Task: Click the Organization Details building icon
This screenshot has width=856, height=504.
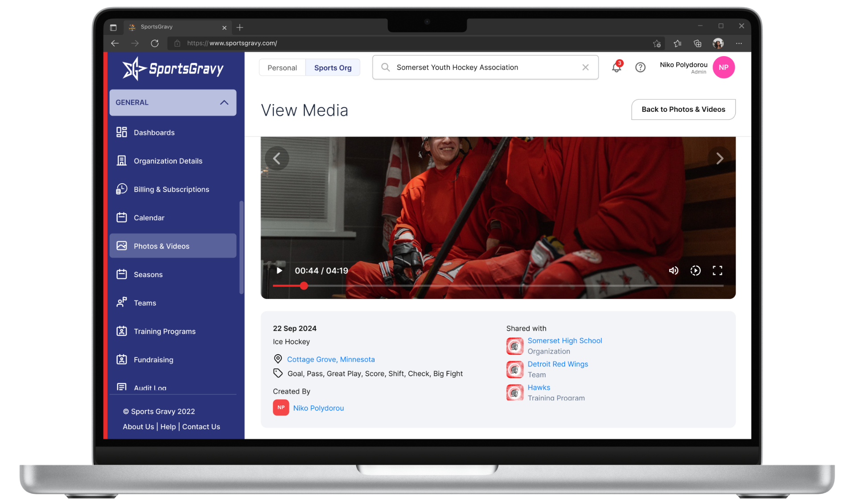Action: point(121,161)
